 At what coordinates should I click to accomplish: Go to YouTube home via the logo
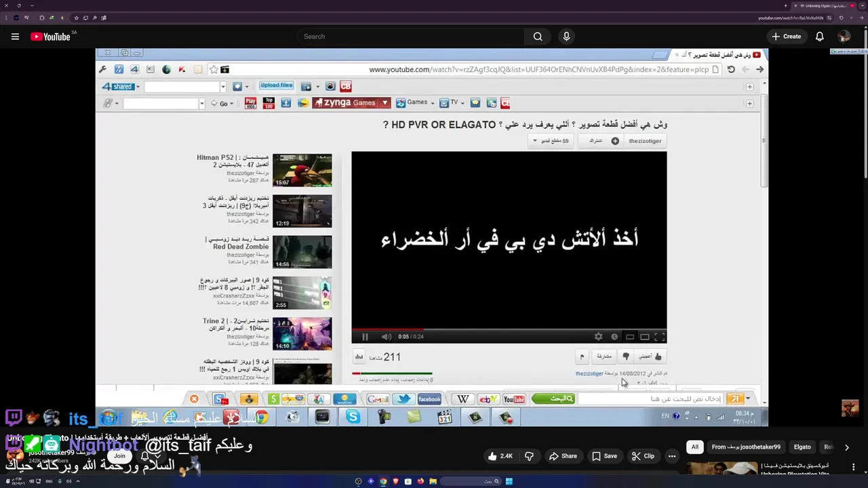[x=51, y=37]
